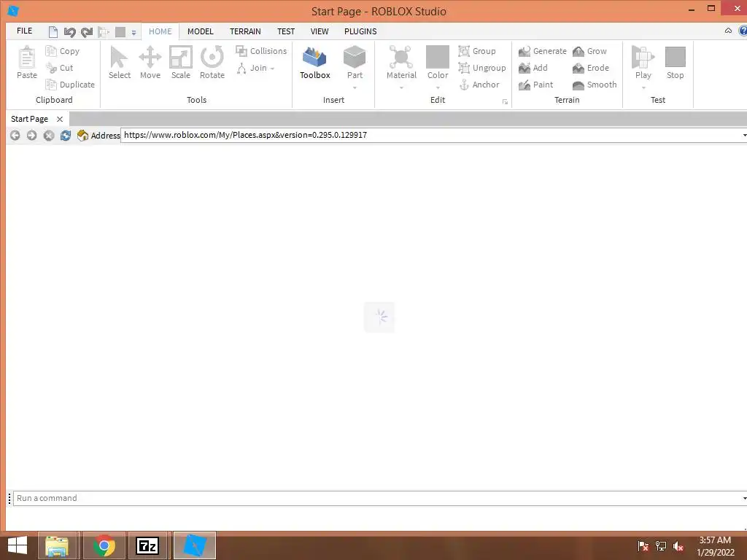Click the Cut scissors icon

(51, 68)
